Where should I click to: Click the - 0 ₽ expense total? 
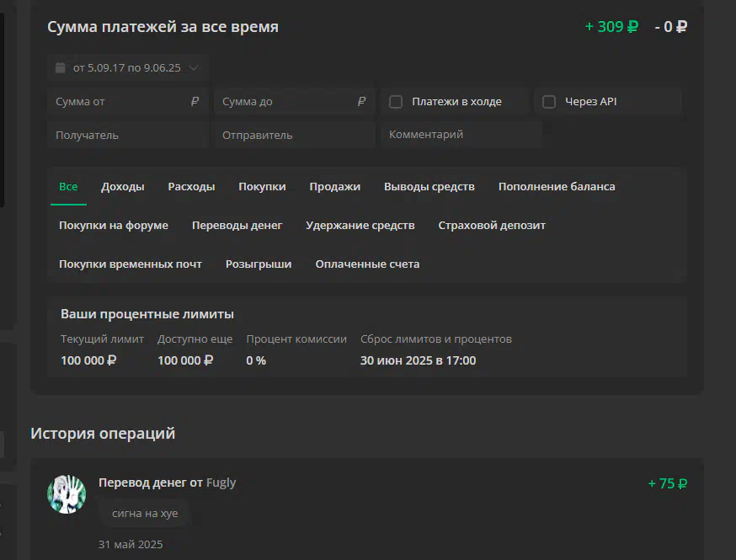[x=671, y=27]
